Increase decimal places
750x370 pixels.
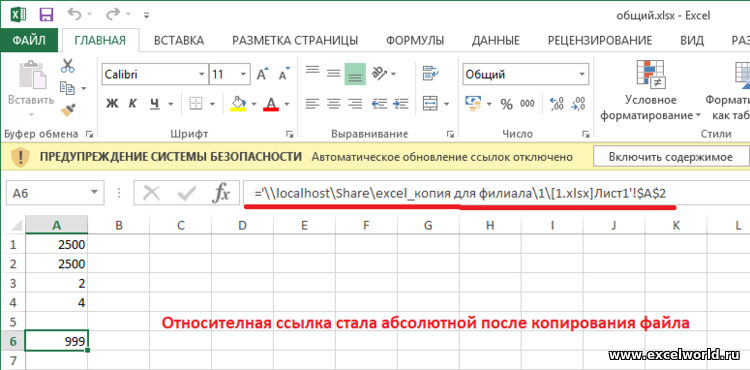(x=557, y=104)
